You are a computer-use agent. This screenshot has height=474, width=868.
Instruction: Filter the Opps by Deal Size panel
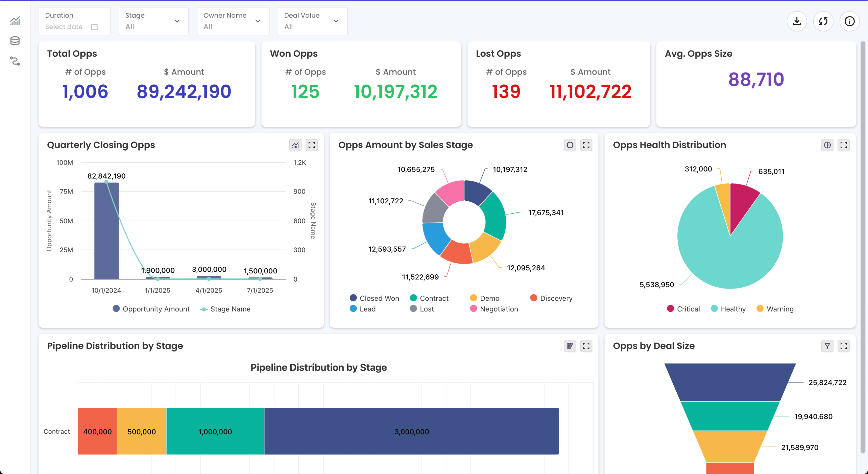pos(828,346)
